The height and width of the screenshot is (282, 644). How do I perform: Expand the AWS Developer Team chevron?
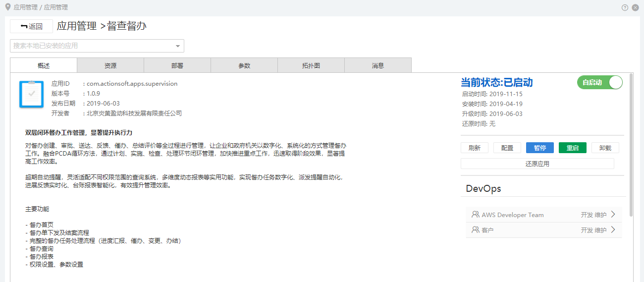point(613,215)
